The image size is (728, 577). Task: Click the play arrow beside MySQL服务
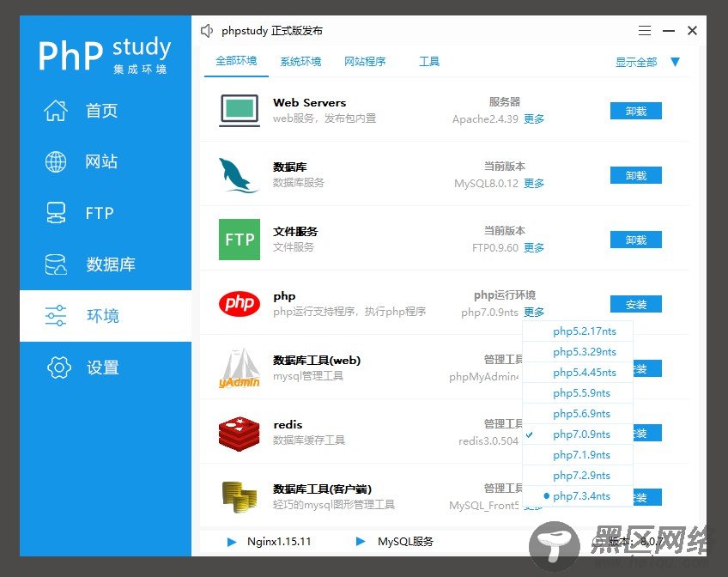click(361, 541)
